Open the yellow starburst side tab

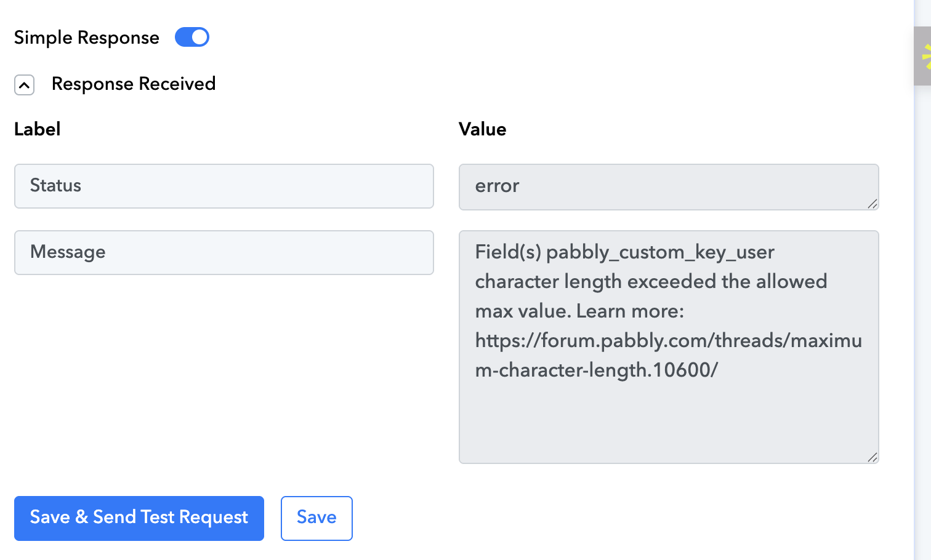pos(924,57)
